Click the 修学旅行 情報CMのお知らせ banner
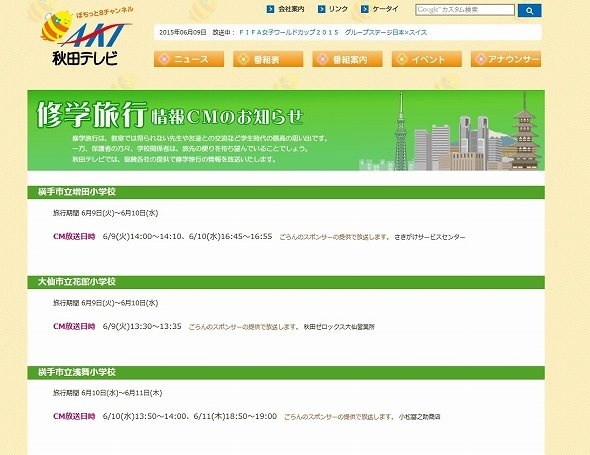 pyautogui.click(x=286, y=130)
